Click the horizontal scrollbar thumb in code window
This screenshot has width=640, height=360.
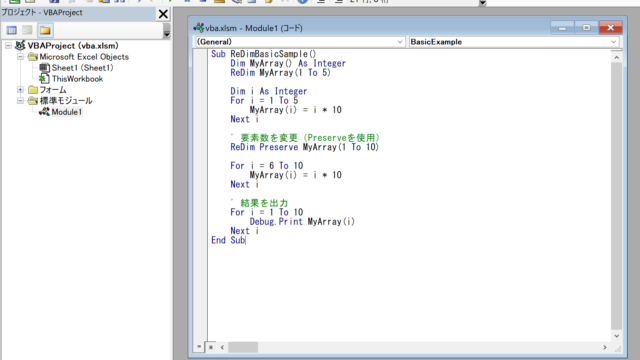[243, 347]
